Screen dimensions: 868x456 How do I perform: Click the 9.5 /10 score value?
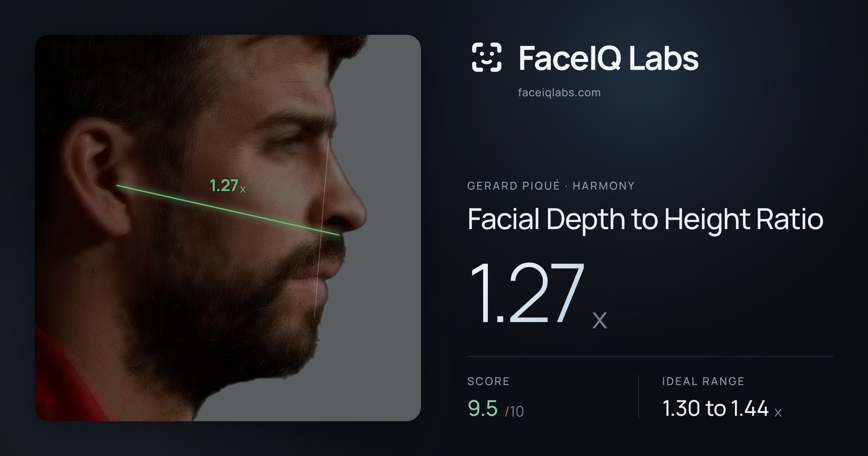[495, 409]
